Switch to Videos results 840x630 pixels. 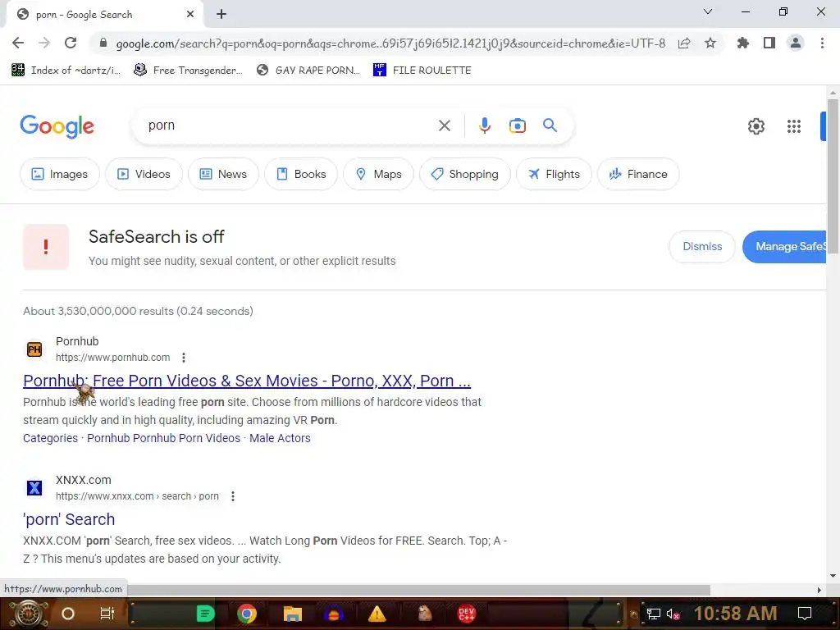(x=144, y=174)
